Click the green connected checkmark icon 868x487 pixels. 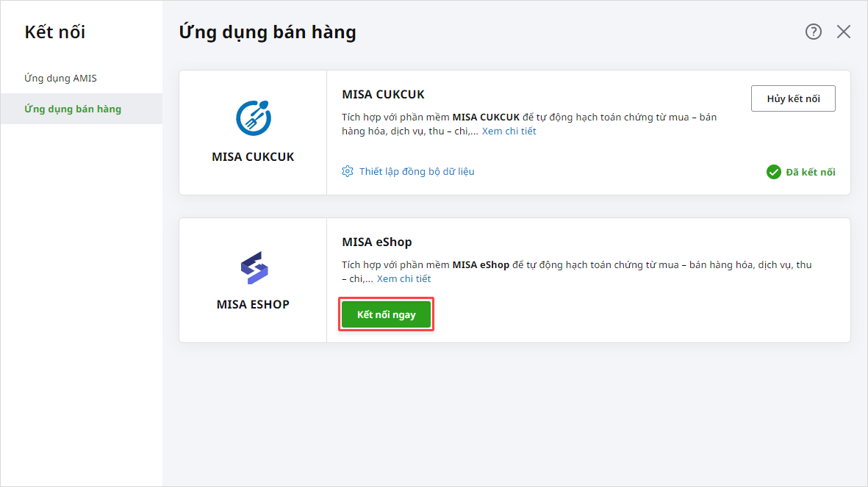tap(773, 172)
